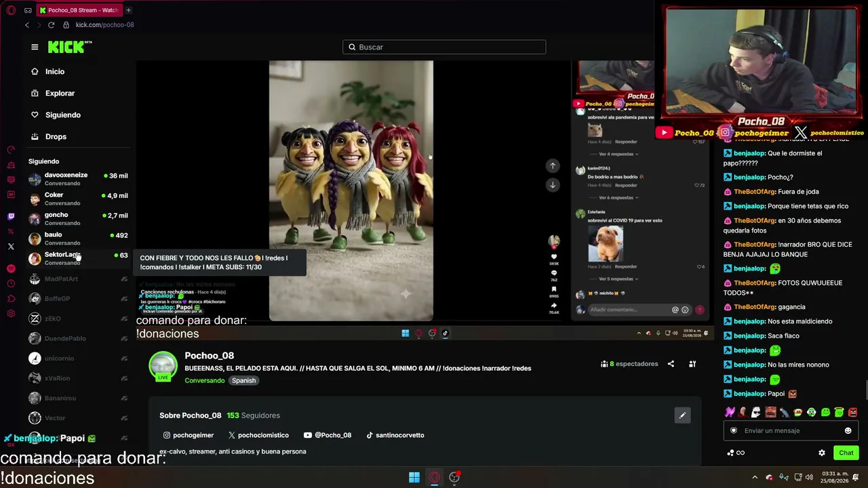Click the Spanish language tag
This screenshot has height=488, width=868.
pyautogui.click(x=243, y=380)
